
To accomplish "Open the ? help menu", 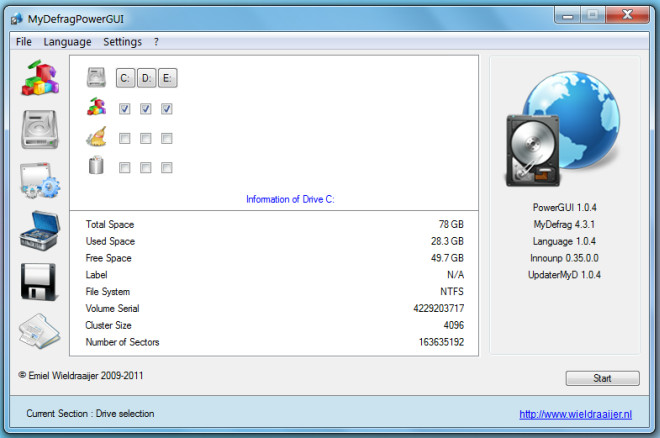I will click(156, 42).
